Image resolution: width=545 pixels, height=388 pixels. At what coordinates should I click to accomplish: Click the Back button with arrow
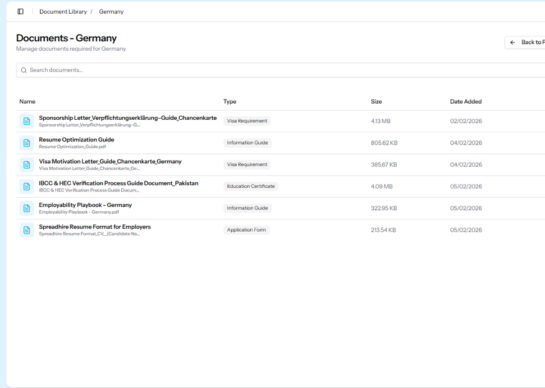tap(526, 42)
